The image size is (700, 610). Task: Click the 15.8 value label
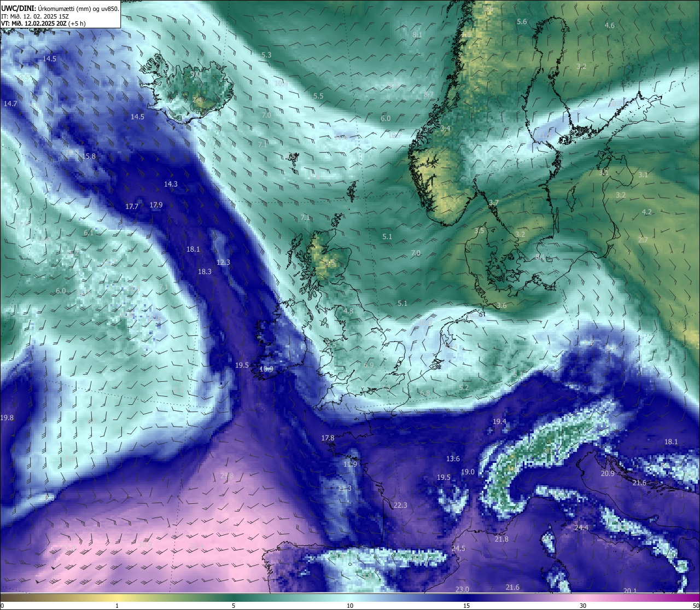[x=89, y=156]
